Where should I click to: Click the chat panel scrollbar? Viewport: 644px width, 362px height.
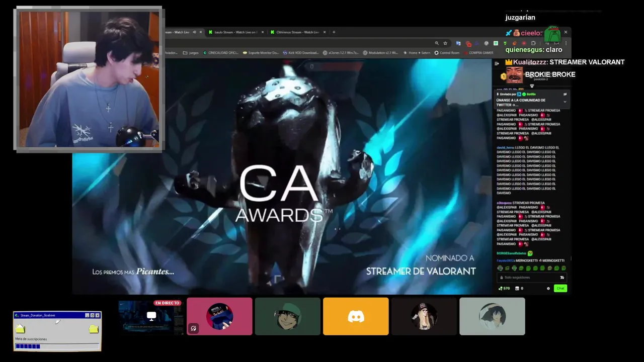tap(571, 259)
